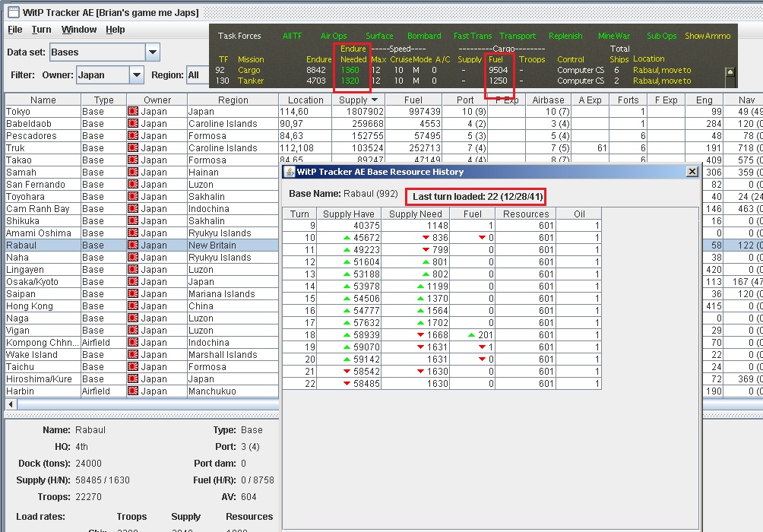This screenshot has height=532, width=763.
Task: Select the Rabaul base row
Action: pos(141,245)
